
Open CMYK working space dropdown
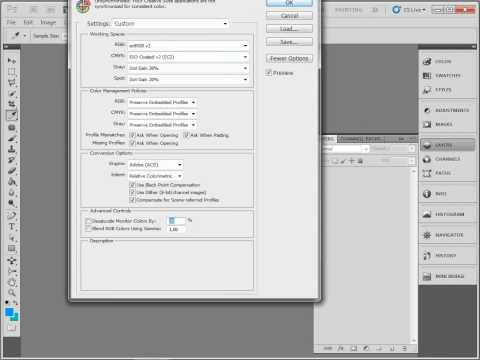click(188, 57)
